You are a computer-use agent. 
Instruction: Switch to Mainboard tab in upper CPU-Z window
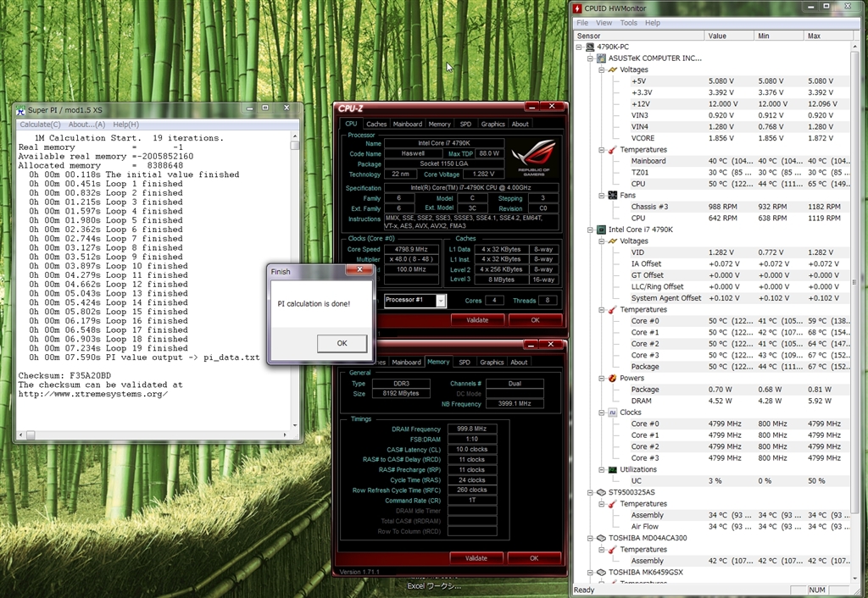tap(407, 124)
